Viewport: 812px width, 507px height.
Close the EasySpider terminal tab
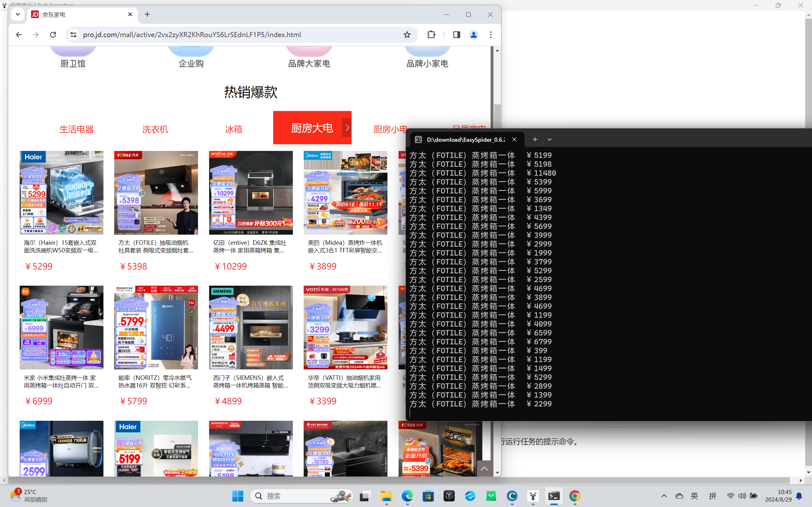coord(514,139)
